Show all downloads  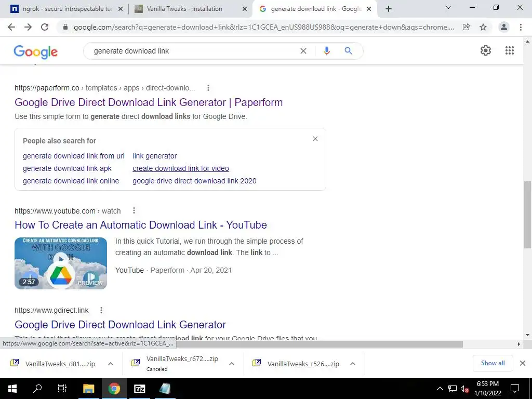[x=493, y=363]
